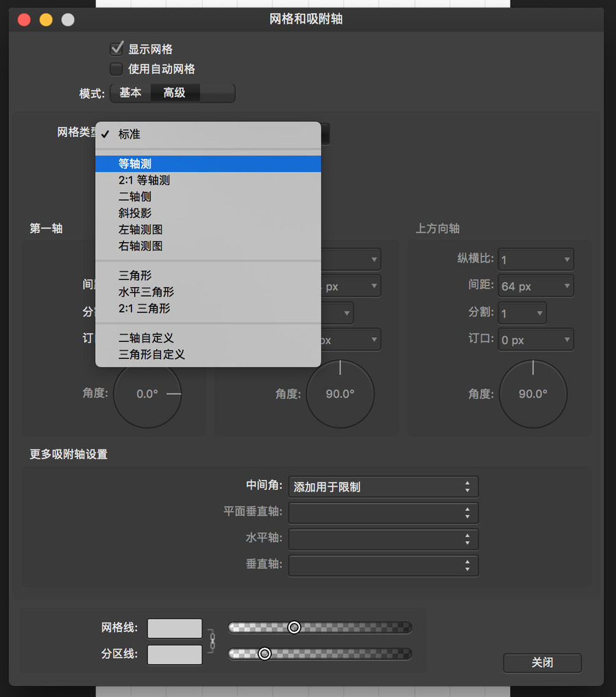Click the 网格线 opacity slider handle
Viewport: 616px width, 697px height.
294,627
